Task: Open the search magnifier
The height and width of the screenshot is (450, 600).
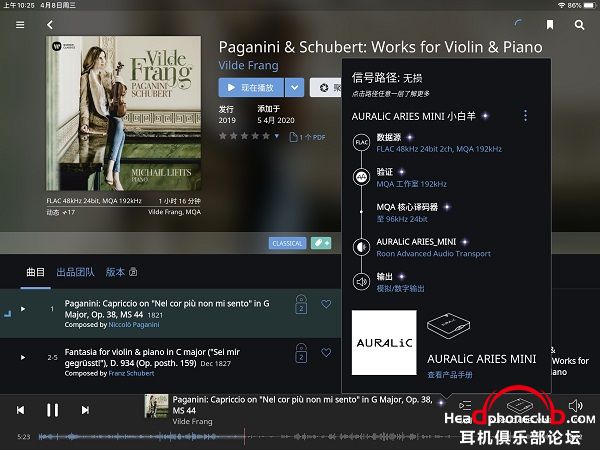Action: point(579,25)
